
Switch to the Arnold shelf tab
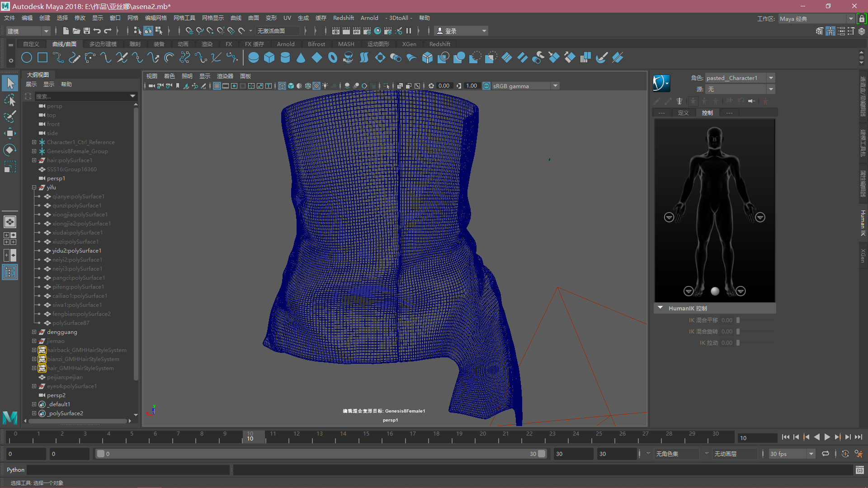point(285,44)
